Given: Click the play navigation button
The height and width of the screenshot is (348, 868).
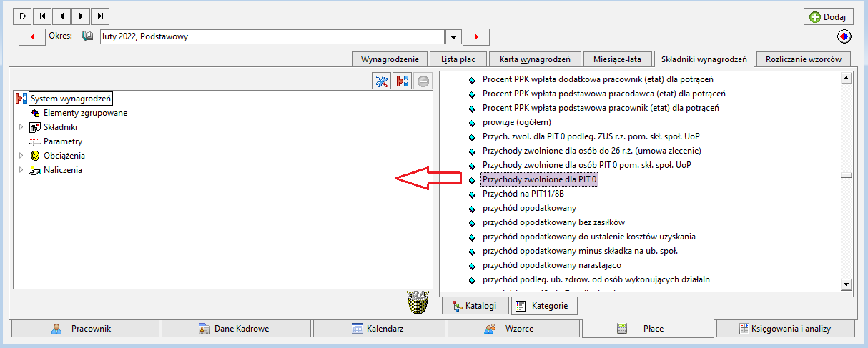Looking at the screenshot, I should [23, 15].
